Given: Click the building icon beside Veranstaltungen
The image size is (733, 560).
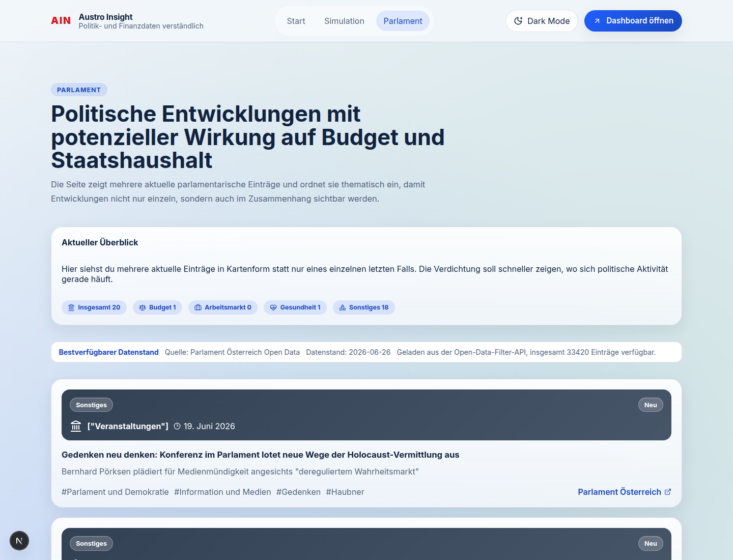Looking at the screenshot, I should click(76, 426).
